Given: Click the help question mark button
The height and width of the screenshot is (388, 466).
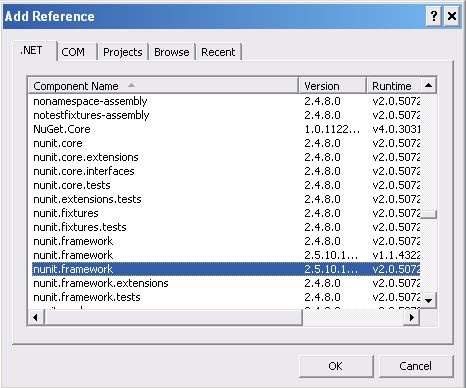Looking at the screenshot, I should click(x=434, y=16).
